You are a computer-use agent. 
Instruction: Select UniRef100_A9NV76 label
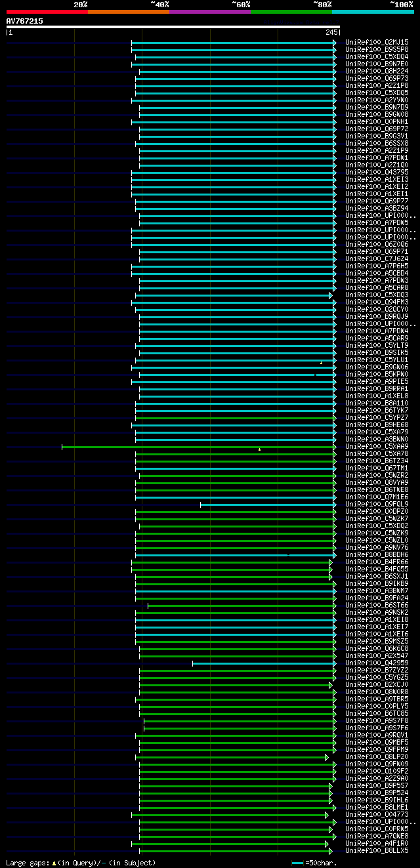coord(377,547)
